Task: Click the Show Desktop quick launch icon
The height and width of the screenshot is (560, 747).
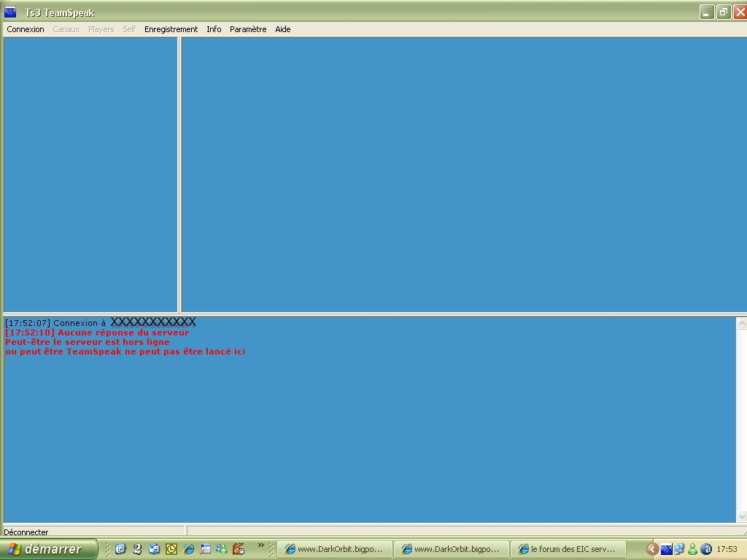Action: pos(120,549)
